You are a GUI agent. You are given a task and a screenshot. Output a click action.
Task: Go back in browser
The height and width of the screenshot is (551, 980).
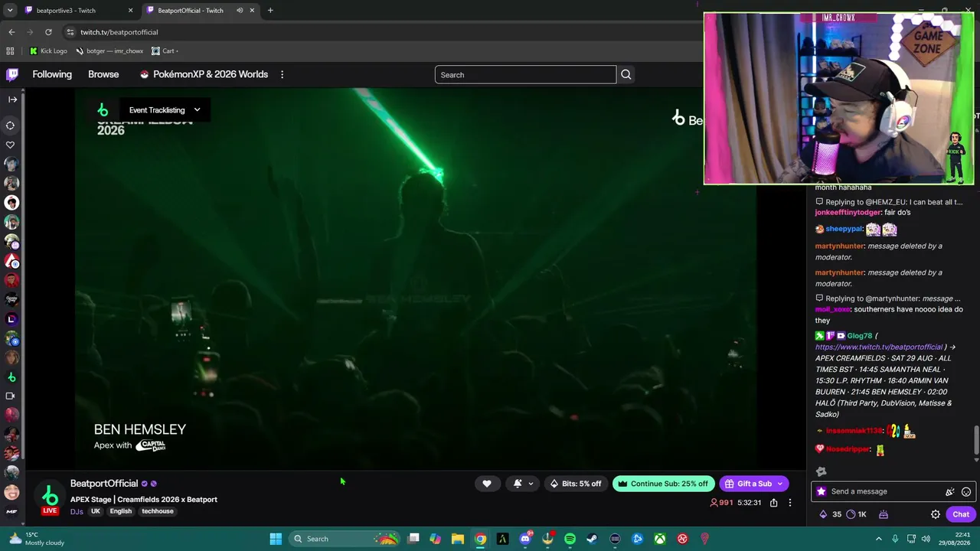(11, 32)
